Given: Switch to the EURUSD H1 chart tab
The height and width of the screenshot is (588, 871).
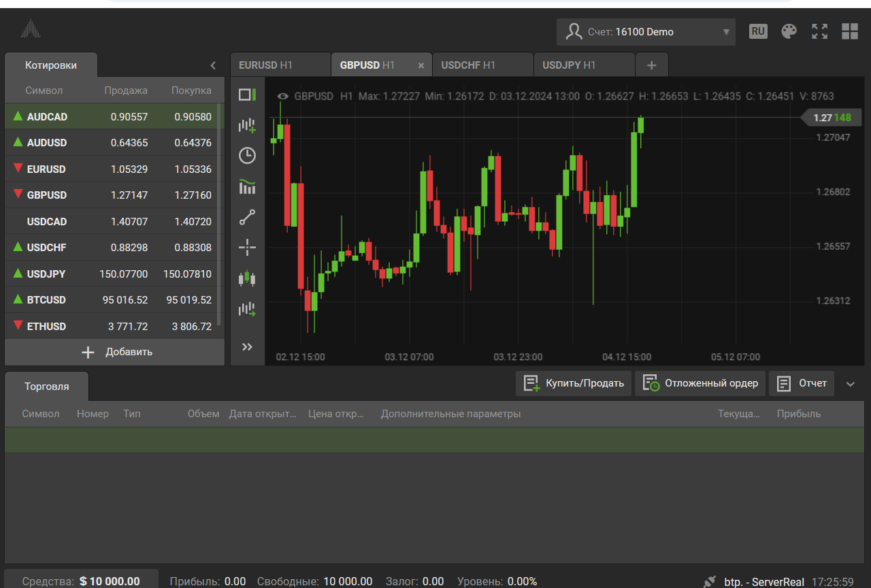Looking at the screenshot, I should click(x=280, y=65).
